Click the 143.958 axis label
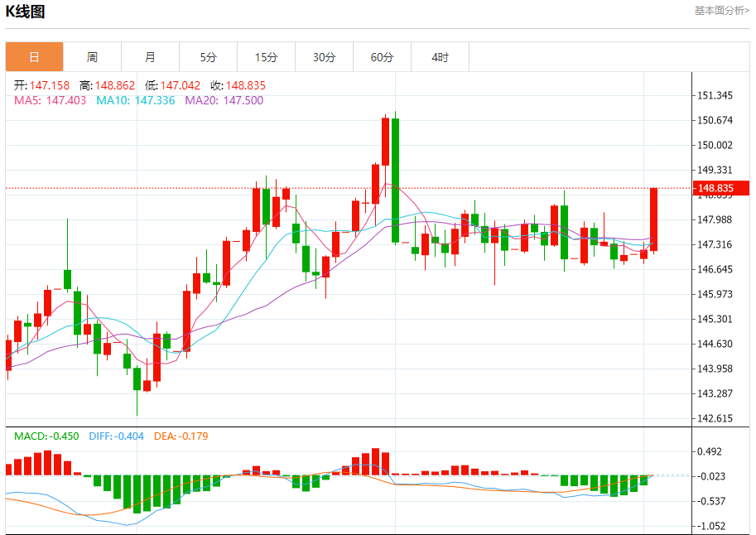Image resolution: width=756 pixels, height=535 pixels. 715,369
